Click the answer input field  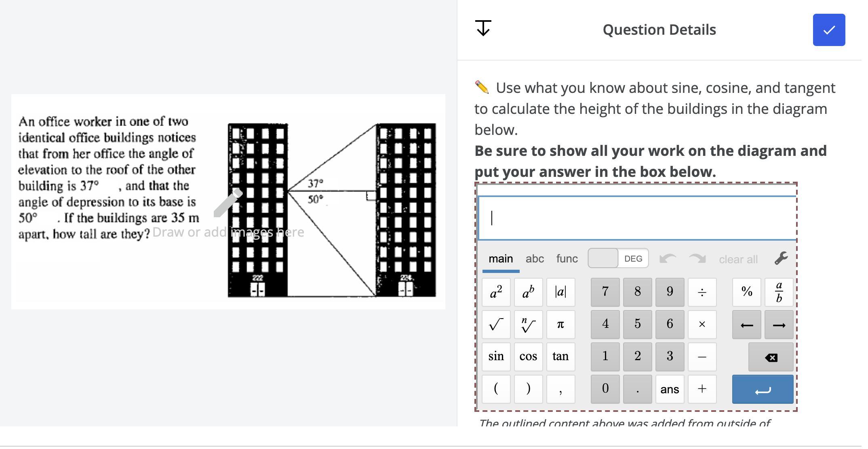coord(637,218)
